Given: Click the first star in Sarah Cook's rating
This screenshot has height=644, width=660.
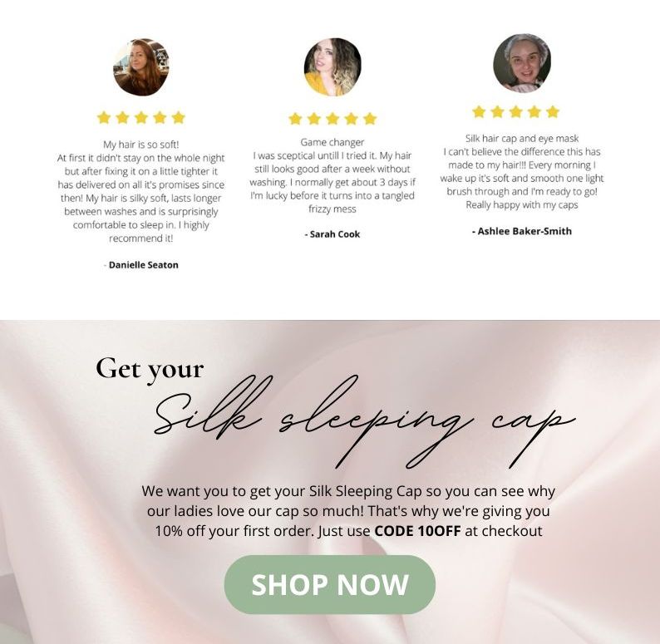Looking at the screenshot, I should 295,119.
